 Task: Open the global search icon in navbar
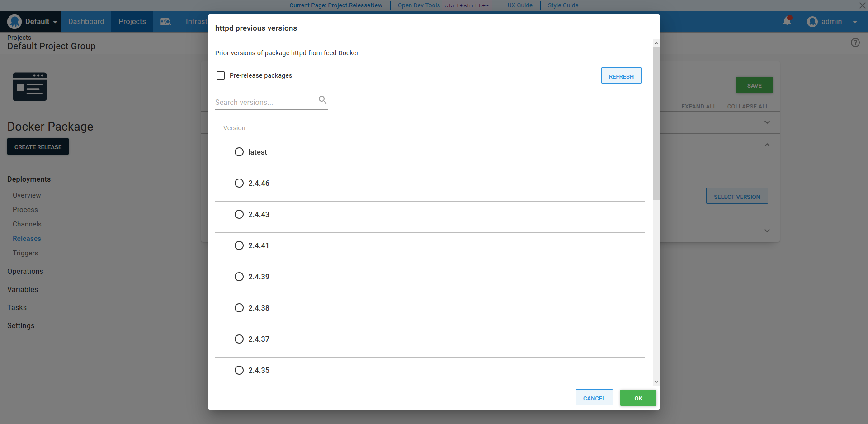[x=166, y=22]
